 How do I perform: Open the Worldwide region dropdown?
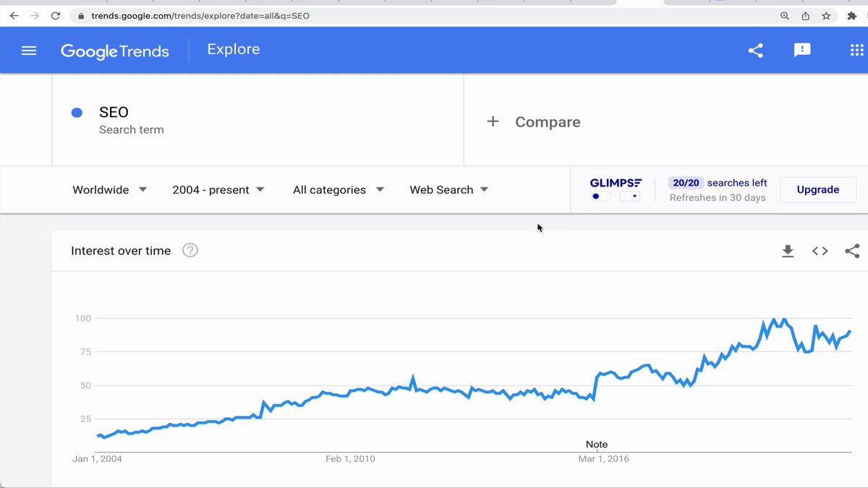coord(110,189)
